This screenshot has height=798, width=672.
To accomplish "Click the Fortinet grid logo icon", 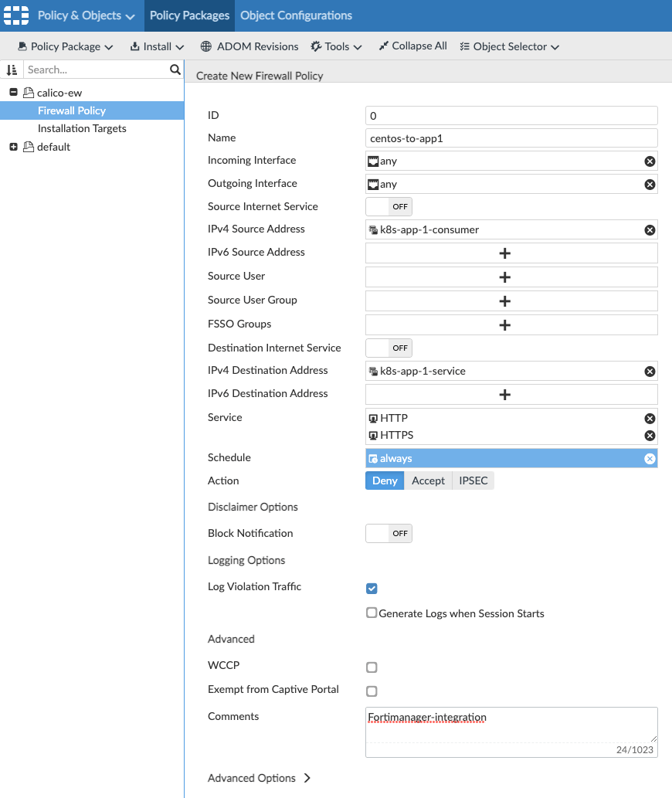I will [x=15, y=15].
